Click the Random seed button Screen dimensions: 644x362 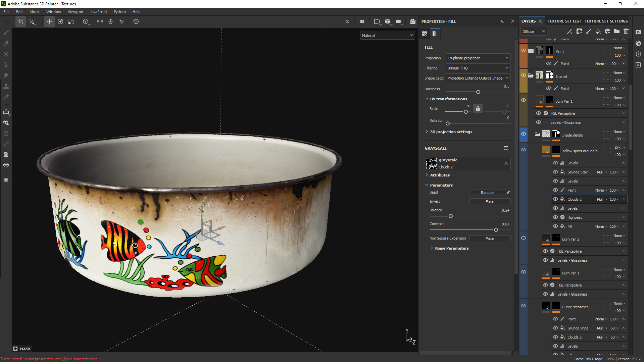[487, 193]
